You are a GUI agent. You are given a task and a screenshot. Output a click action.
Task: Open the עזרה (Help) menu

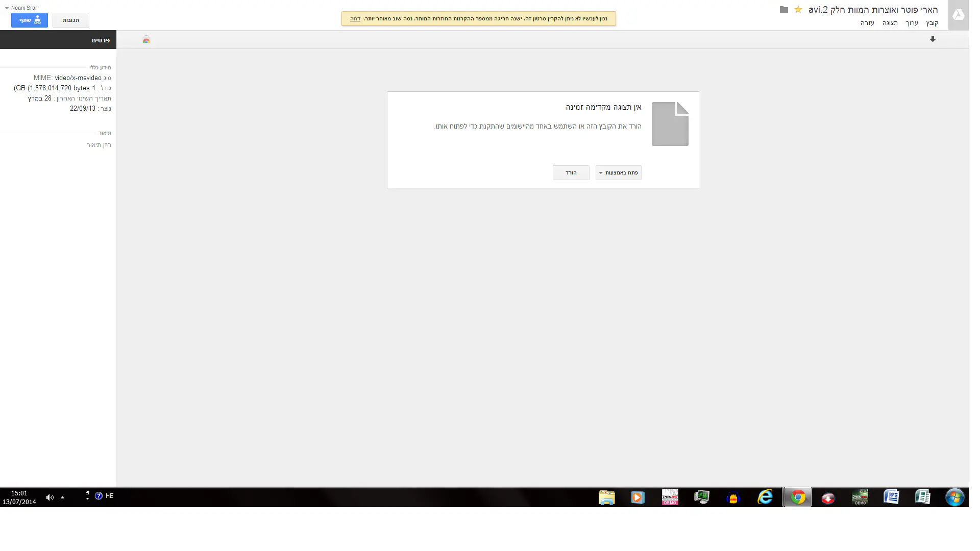click(x=867, y=23)
